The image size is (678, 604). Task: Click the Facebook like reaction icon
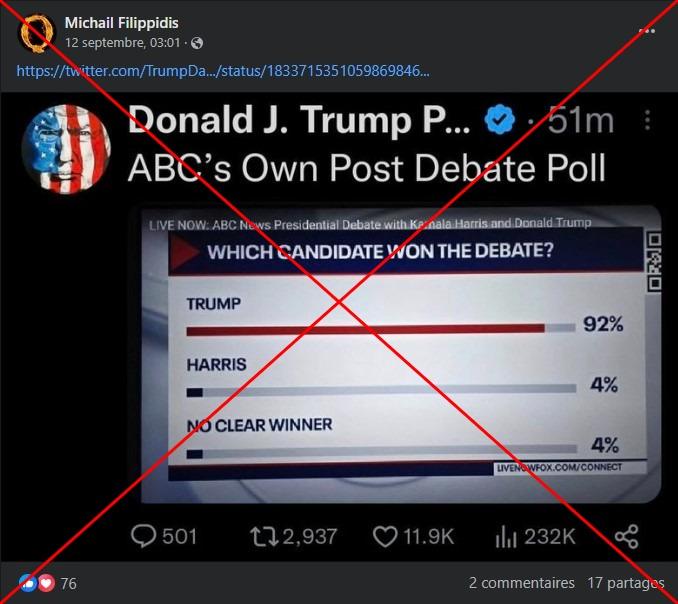click(28, 583)
